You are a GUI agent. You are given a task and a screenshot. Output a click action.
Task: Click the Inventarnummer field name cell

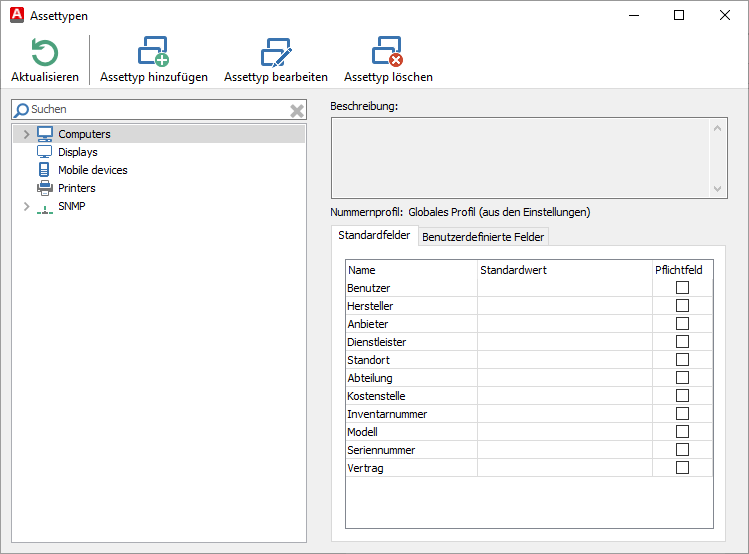tap(411, 414)
